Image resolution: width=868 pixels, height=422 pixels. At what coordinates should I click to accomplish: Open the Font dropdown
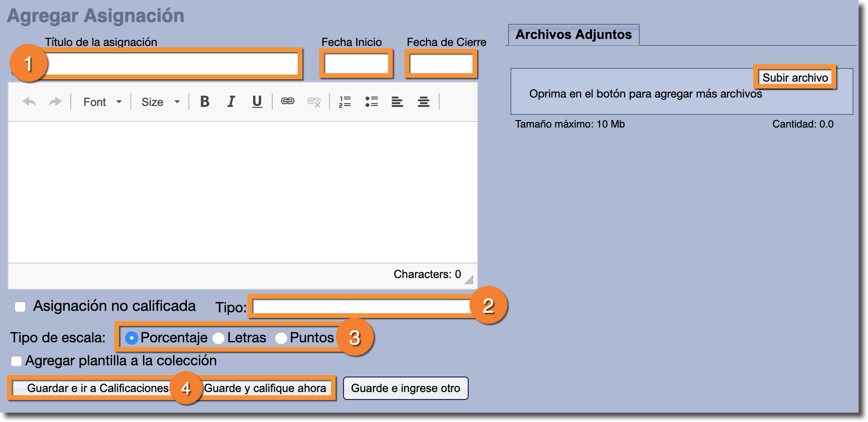[102, 102]
